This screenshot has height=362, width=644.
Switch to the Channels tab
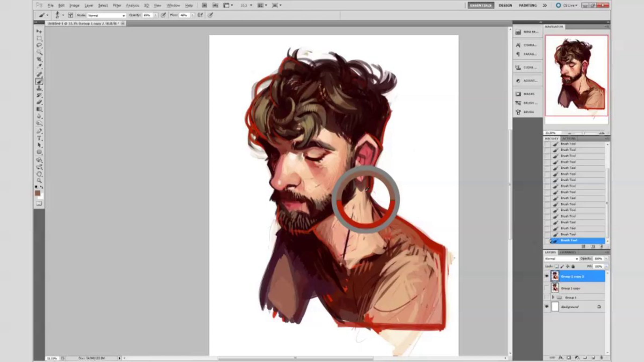click(x=568, y=252)
